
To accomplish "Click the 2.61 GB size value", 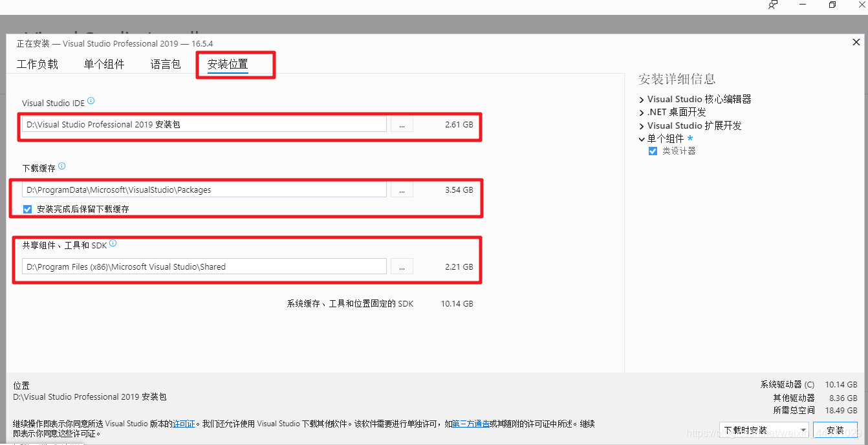I will click(459, 124).
